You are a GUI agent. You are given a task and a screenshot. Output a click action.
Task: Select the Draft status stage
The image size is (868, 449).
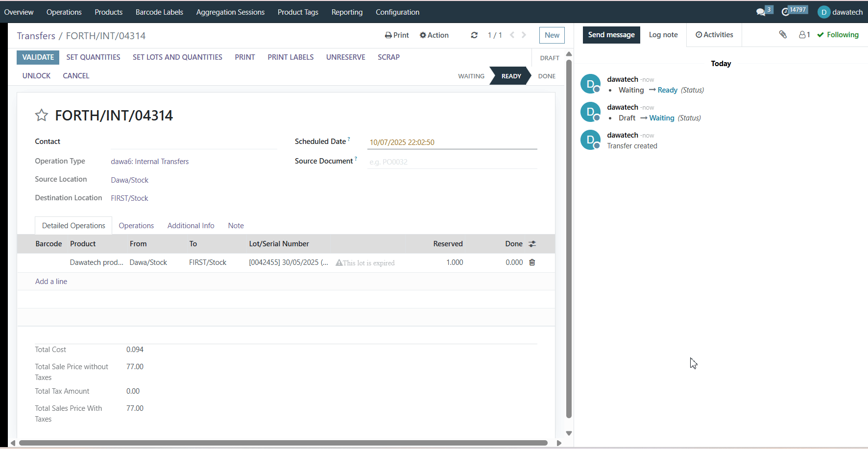coord(550,58)
